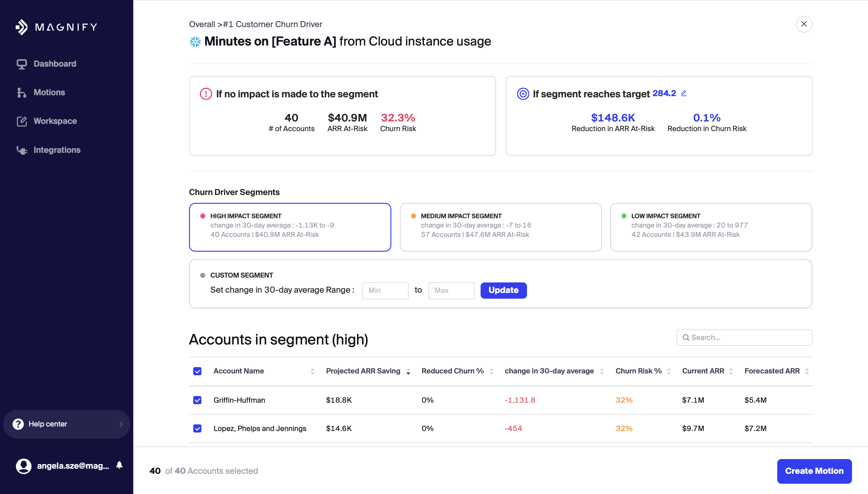The image size is (868, 494).
Task: Toggle the select-all accounts checkbox
Action: click(197, 371)
